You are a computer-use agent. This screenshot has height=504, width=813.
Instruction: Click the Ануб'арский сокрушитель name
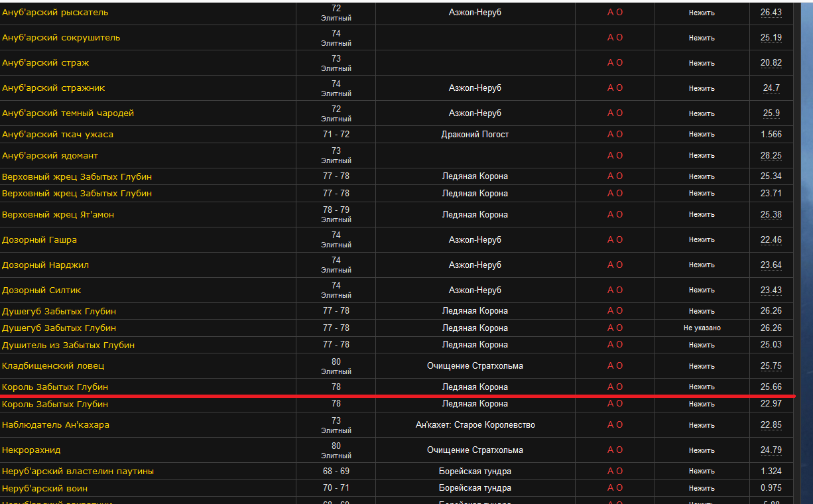(61, 38)
